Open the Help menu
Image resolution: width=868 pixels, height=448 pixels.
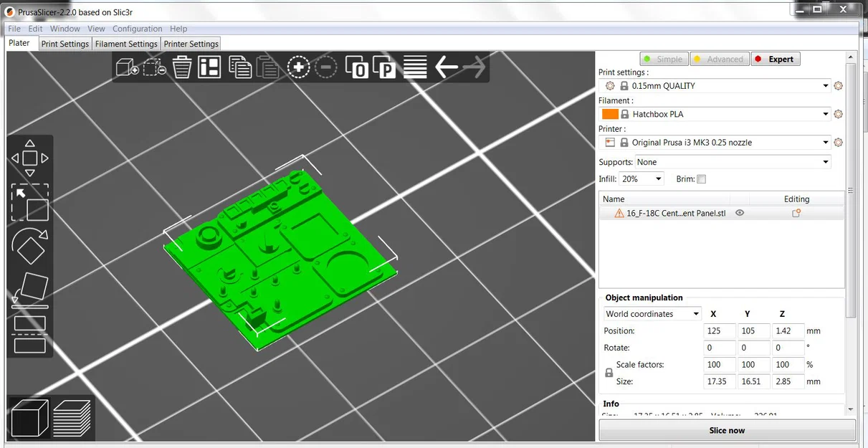tap(178, 29)
